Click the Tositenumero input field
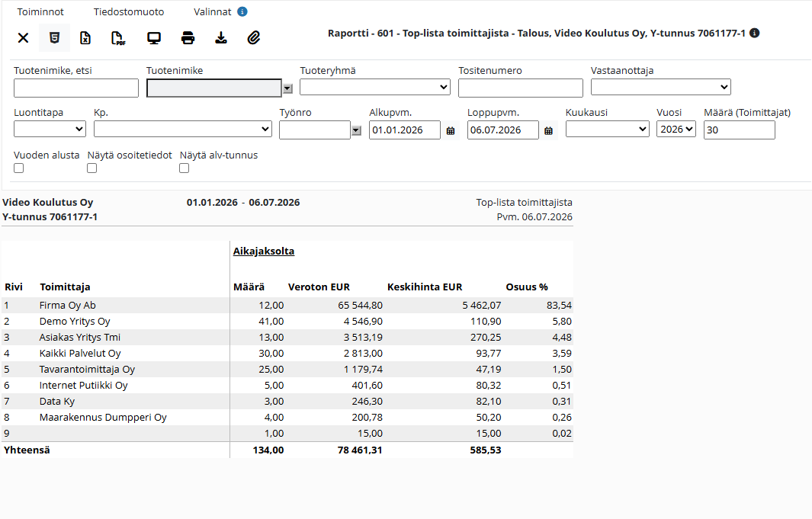 [521, 88]
